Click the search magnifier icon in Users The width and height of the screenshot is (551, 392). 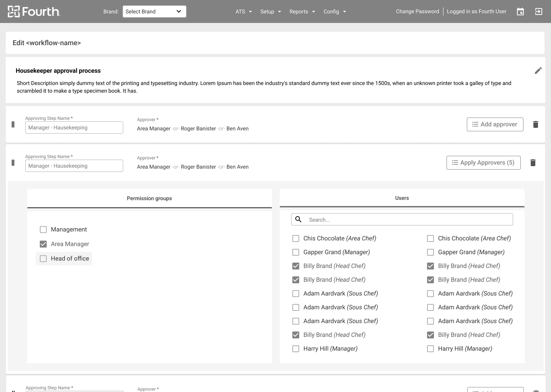pyautogui.click(x=298, y=219)
